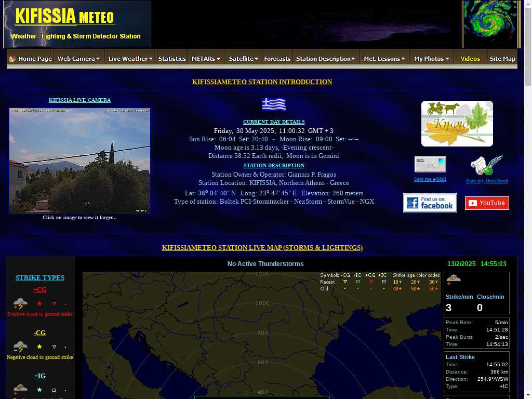Click the lightning live map
Image resolution: width=532 pixels, height=399 pixels.
pos(262,335)
